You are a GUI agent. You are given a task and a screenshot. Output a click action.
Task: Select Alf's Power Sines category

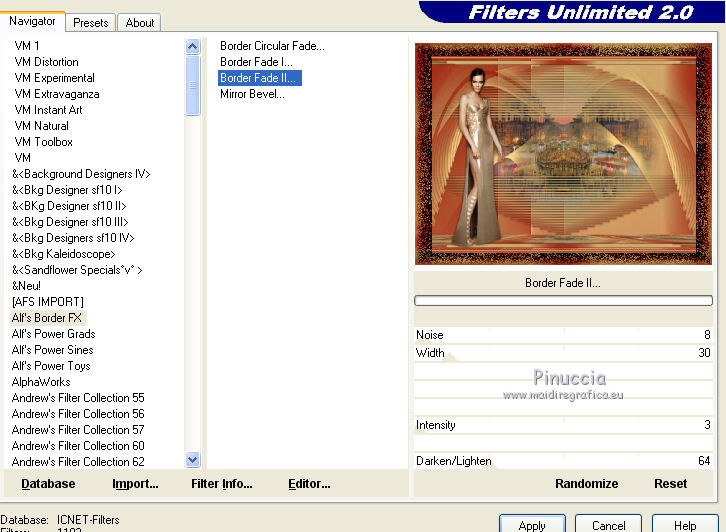pyautogui.click(x=53, y=350)
